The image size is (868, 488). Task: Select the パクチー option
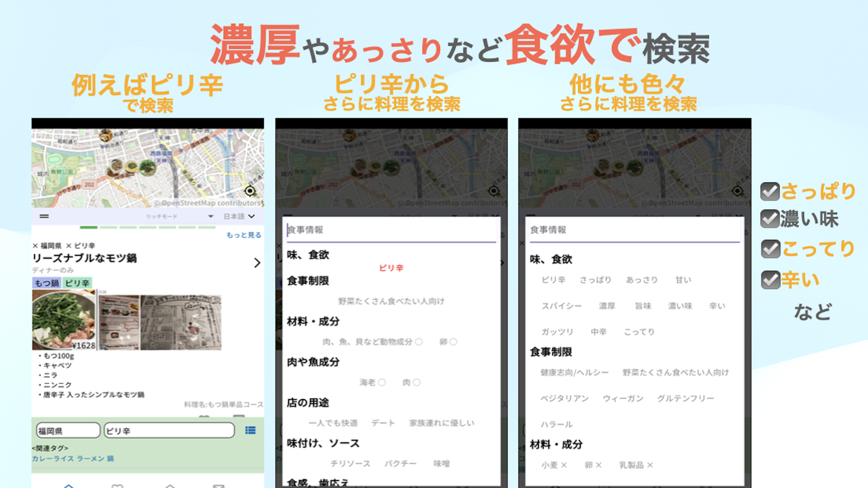pos(401,464)
